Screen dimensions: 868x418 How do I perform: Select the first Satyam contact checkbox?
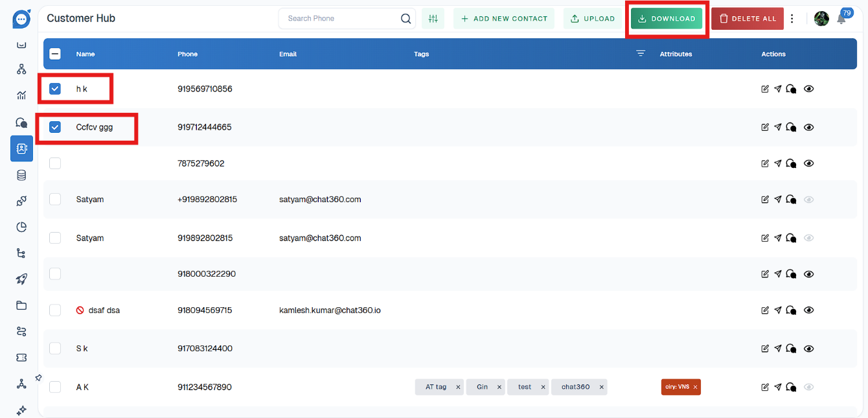(55, 199)
